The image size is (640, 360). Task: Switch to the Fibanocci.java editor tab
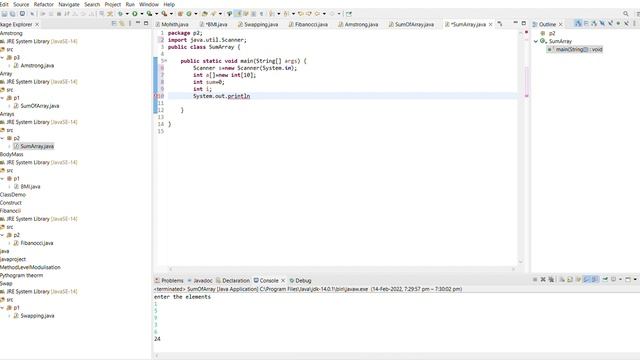pos(308,24)
